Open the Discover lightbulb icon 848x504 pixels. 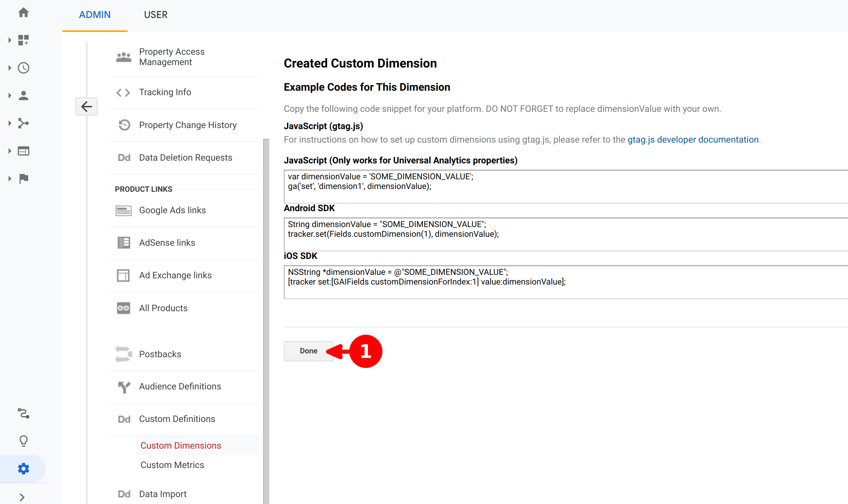(x=24, y=441)
